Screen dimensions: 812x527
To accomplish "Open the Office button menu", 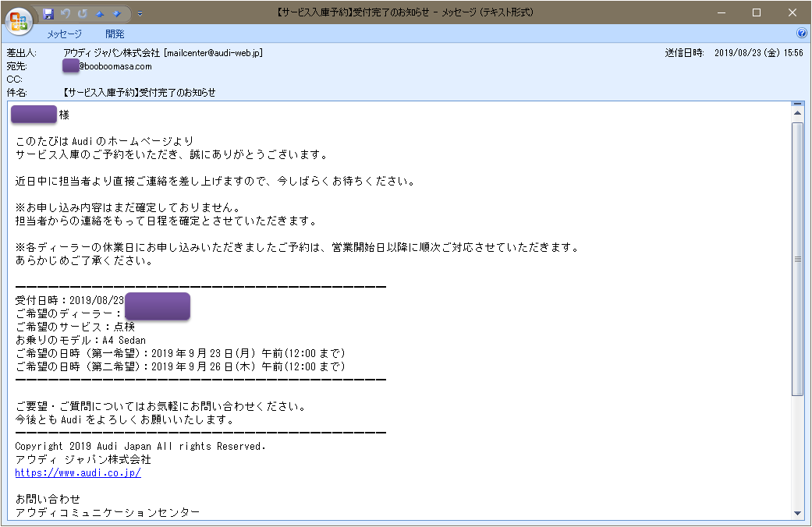I will [20, 21].
